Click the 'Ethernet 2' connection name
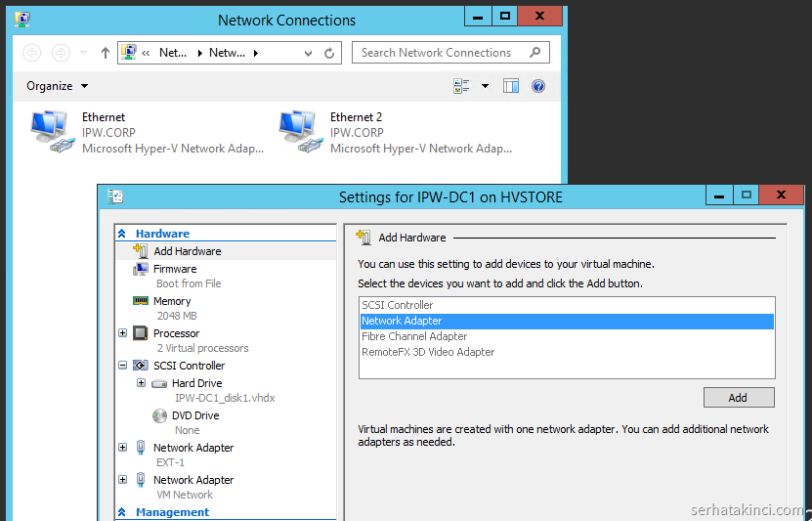This screenshot has height=521, width=812. tap(357, 117)
